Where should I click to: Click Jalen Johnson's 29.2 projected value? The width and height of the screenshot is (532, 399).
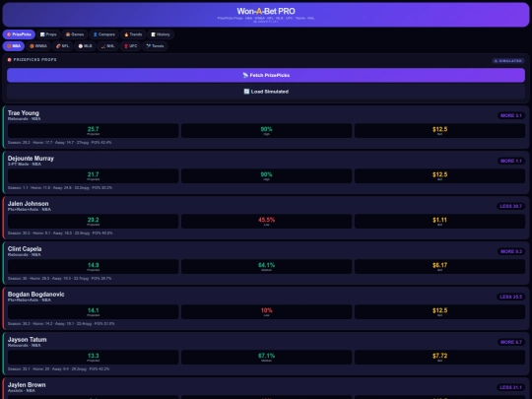tap(94, 220)
